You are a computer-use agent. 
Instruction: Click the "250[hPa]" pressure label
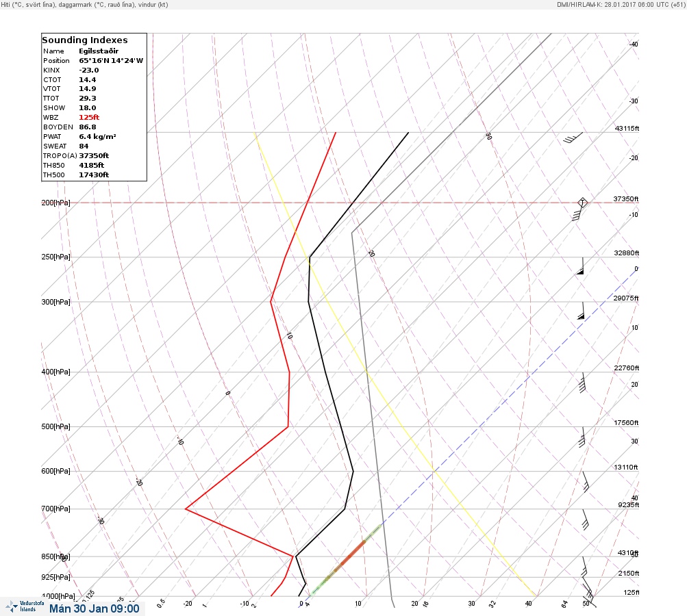coord(55,257)
